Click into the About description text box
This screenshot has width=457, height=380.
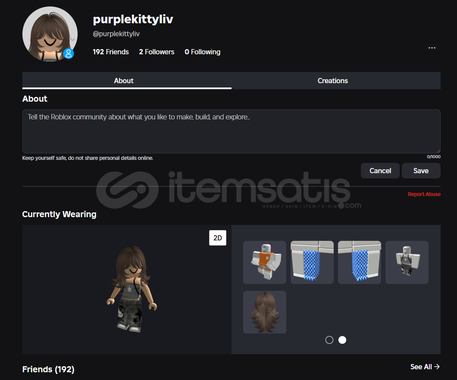click(231, 131)
